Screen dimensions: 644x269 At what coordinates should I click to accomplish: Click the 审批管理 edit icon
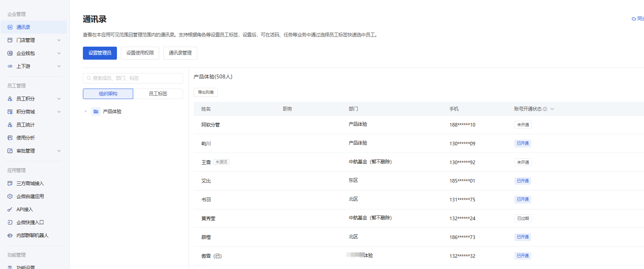pos(10,151)
